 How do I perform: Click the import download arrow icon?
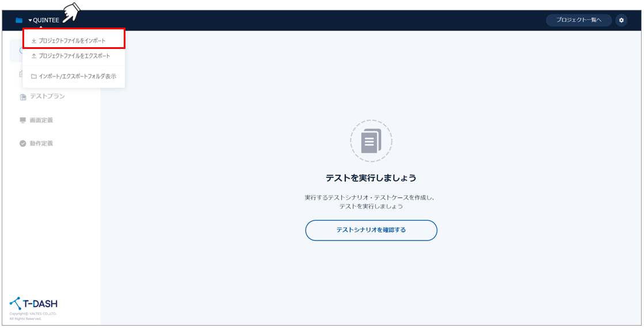coord(33,41)
